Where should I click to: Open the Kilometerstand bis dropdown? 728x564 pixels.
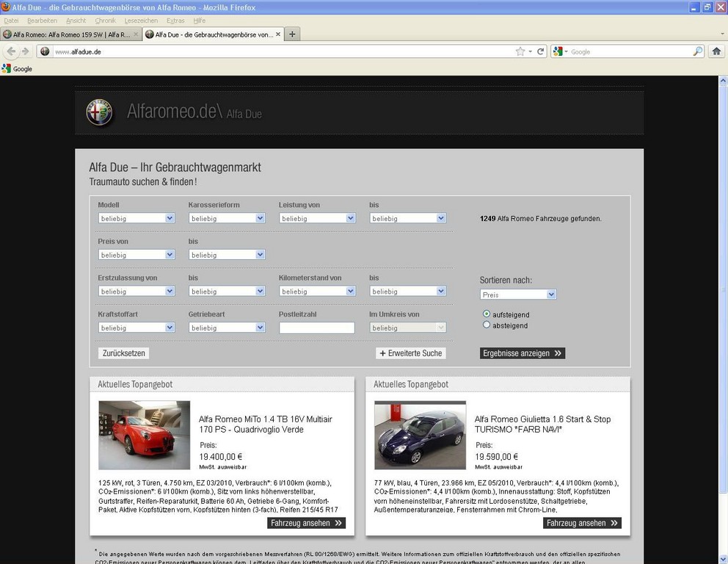point(407,292)
